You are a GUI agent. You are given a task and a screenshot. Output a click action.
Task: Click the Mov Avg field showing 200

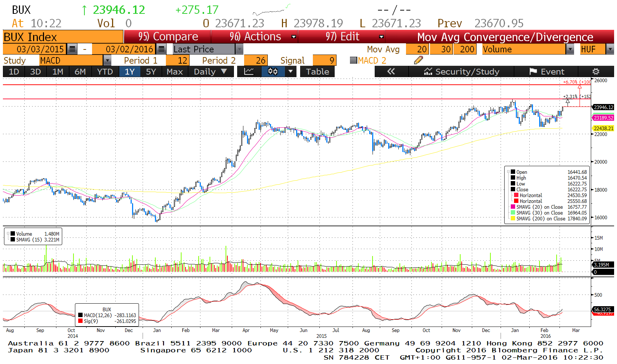(x=465, y=49)
